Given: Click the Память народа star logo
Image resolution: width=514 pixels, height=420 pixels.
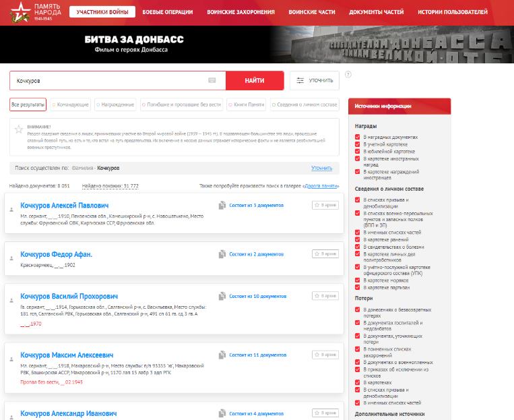Looking at the screenshot, I should 21,12.
